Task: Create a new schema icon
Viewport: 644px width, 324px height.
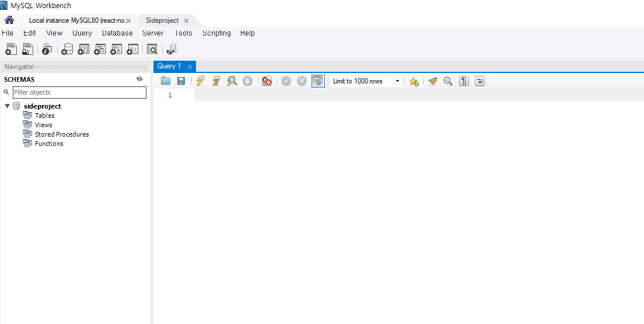Action: pos(67,50)
